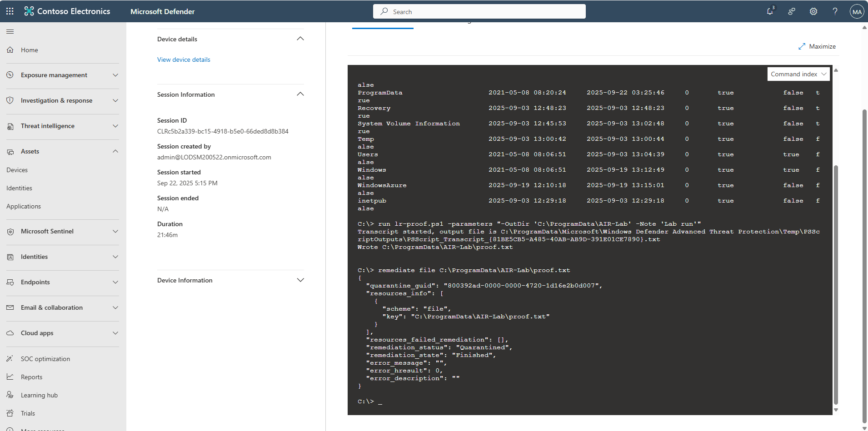Click View device details link

click(x=184, y=59)
